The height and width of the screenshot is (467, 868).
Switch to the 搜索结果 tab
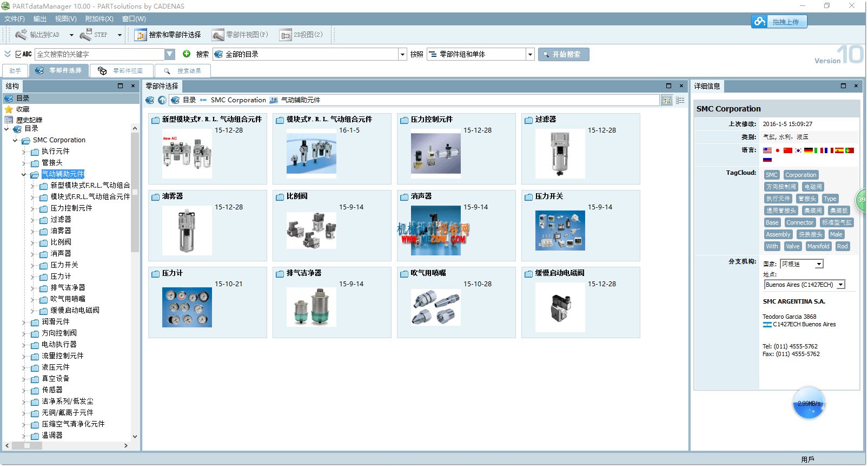click(183, 71)
